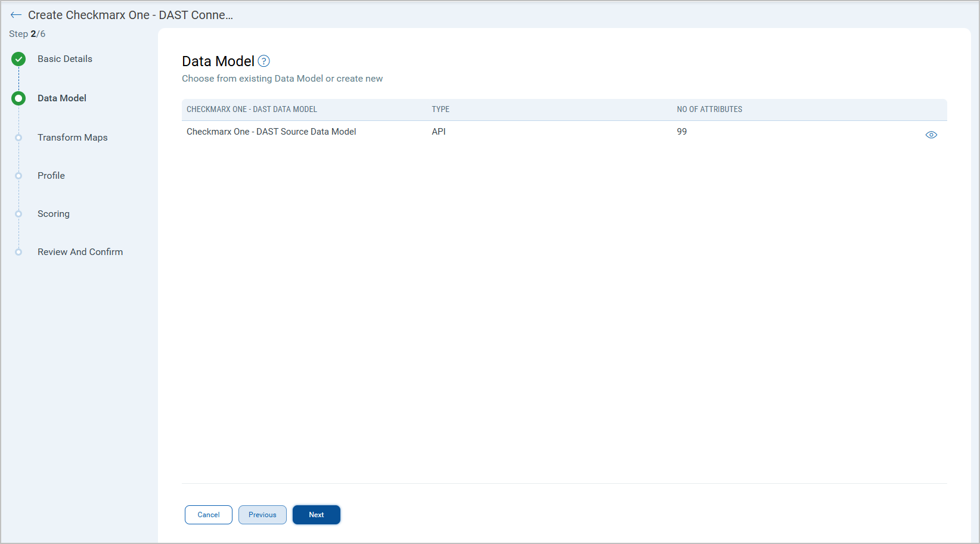The image size is (980, 544).
Task: Click the No Of Attributes column header
Action: [x=709, y=110]
